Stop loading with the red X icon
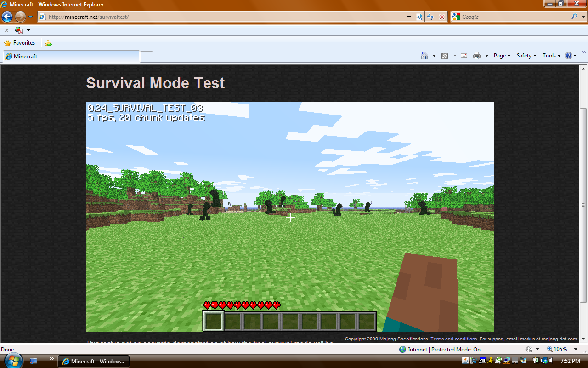Image resolution: width=588 pixels, height=368 pixels. [x=442, y=17]
